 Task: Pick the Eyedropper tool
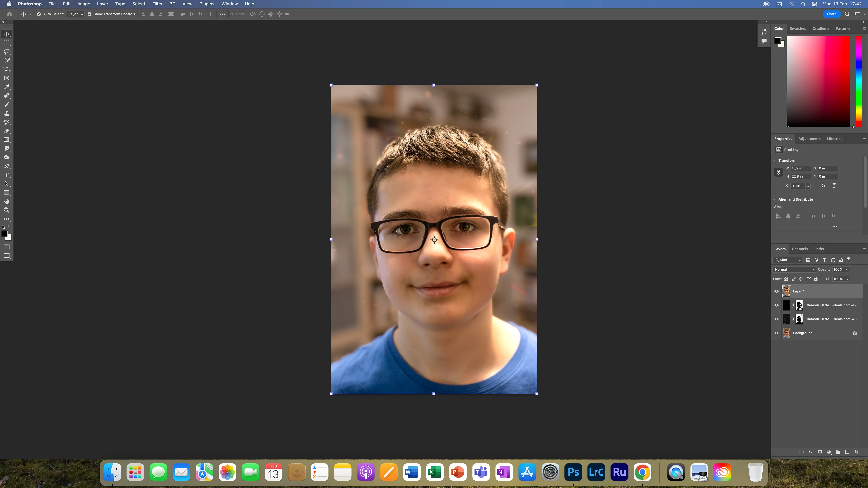click(7, 87)
